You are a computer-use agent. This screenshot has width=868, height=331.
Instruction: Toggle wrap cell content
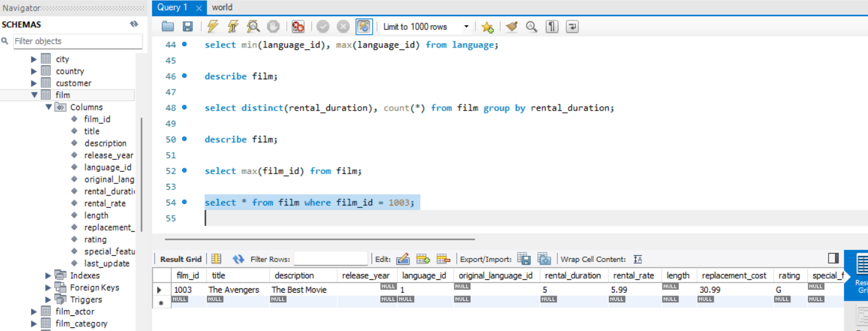(x=638, y=260)
